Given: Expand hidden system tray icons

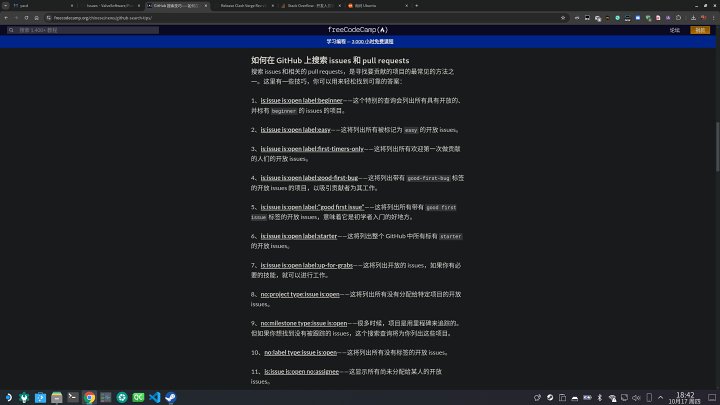Looking at the screenshot, I should coord(660,398).
